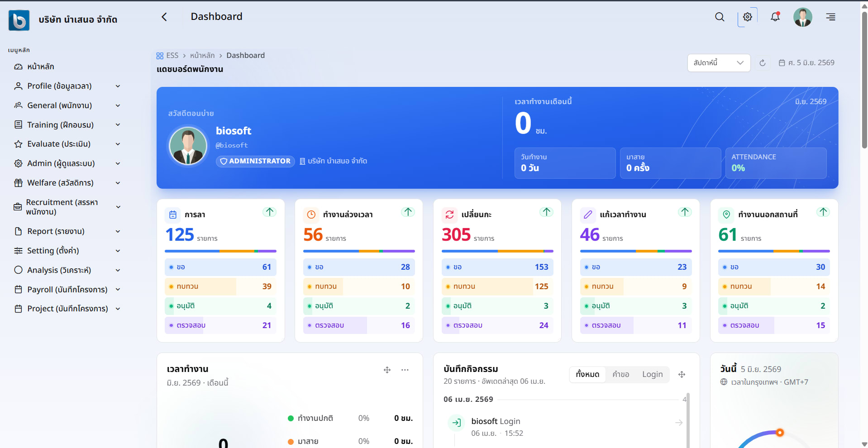Click the move handle on บันทึกกิจกรรม panel
This screenshot has height=448, width=868.
pos(682,374)
